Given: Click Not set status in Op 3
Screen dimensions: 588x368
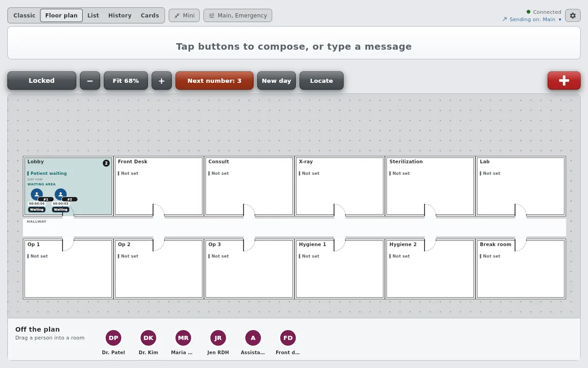Looking at the screenshot, I should point(220,256).
